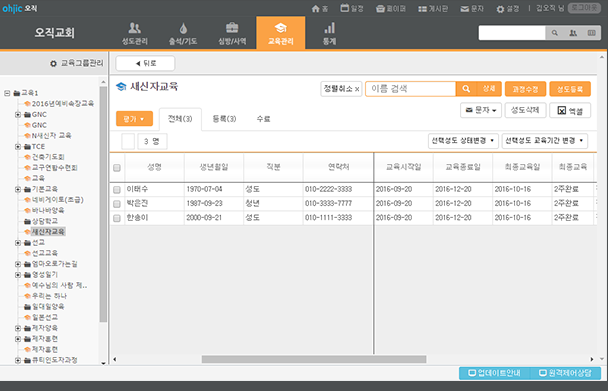Open 선택성도 상태변경 dropdown
The width and height of the screenshot is (608, 391).
pyautogui.click(x=463, y=141)
